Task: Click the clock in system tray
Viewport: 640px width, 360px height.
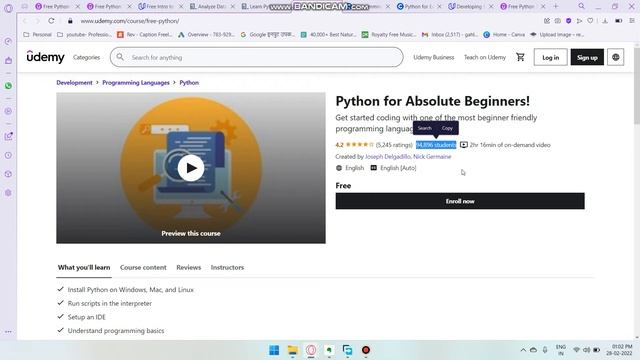Action: [619, 350]
